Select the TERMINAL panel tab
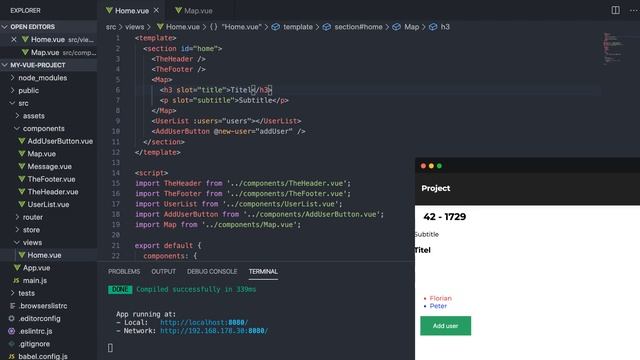 click(263, 271)
